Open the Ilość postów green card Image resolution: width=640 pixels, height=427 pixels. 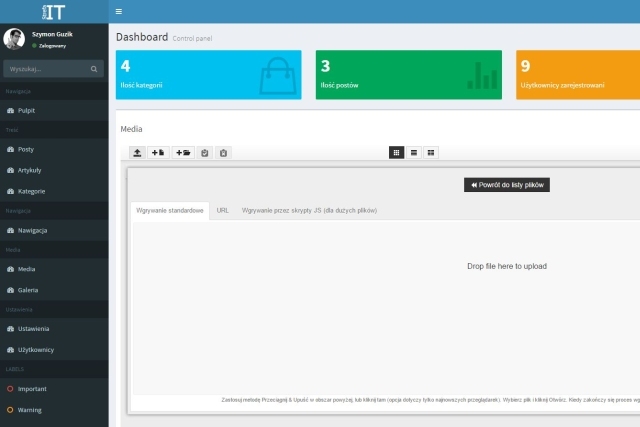tap(409, 75)
